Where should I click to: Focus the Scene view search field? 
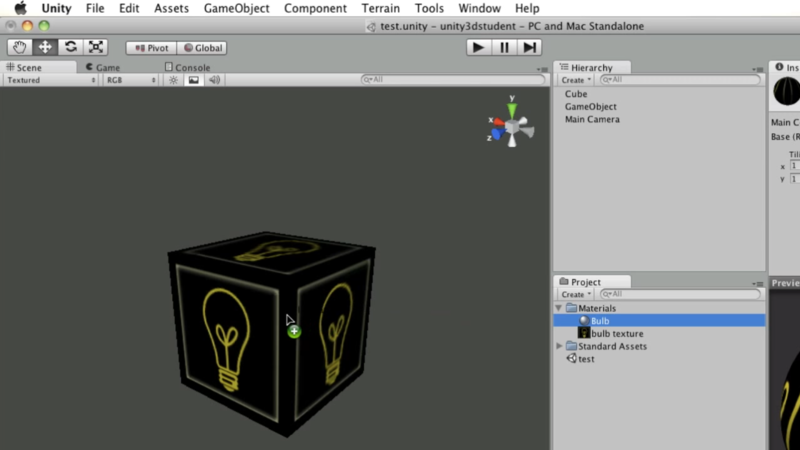tap(453, 80)
